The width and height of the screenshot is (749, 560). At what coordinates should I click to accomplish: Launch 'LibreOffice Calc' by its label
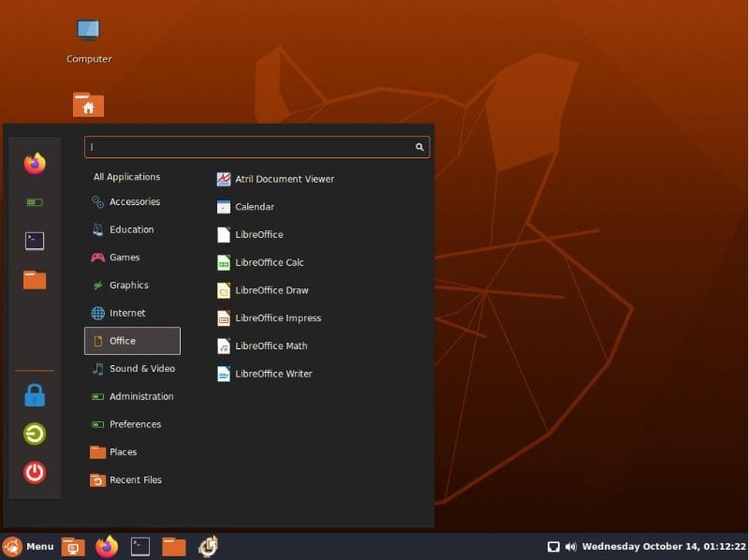coord(270,262)
